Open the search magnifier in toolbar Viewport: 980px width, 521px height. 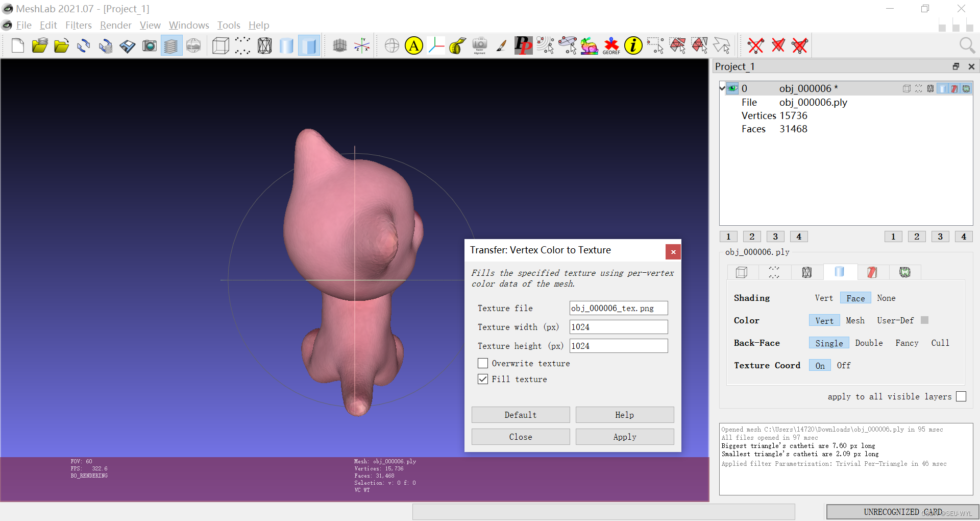tap(967, 46)
